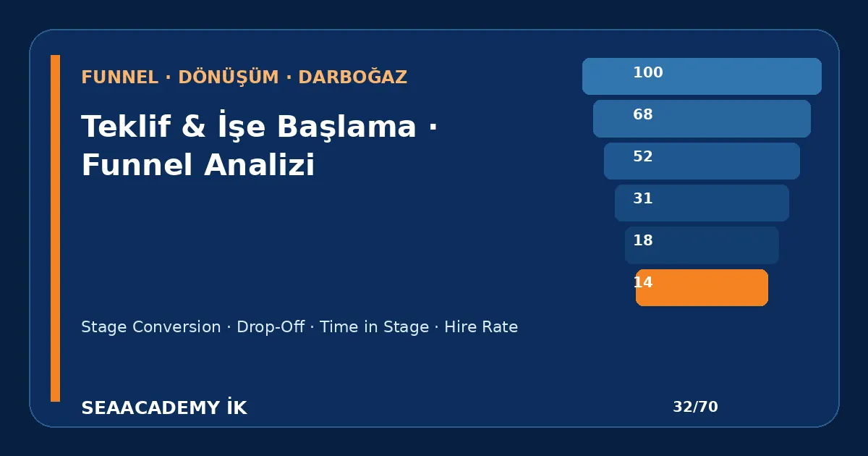This screenshot has height=456, width=868.
Task: Select the orange funnel bar labeled 14
Action: pos(702,287)
